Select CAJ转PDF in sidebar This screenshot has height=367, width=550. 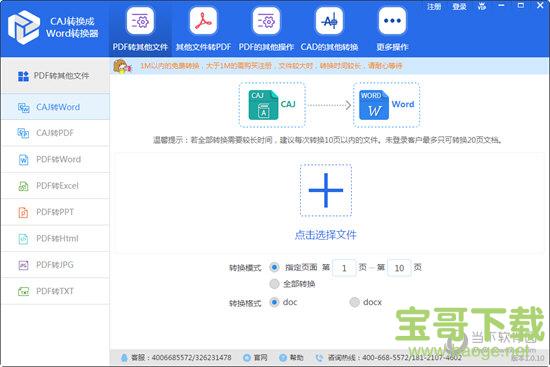pyautogui.click(x=55, y=133)
